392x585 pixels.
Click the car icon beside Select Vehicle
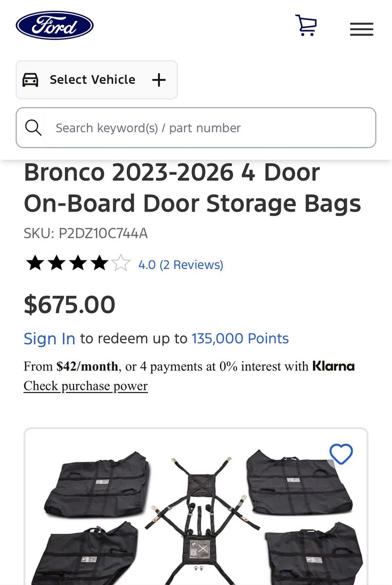[x=31, y=80]
